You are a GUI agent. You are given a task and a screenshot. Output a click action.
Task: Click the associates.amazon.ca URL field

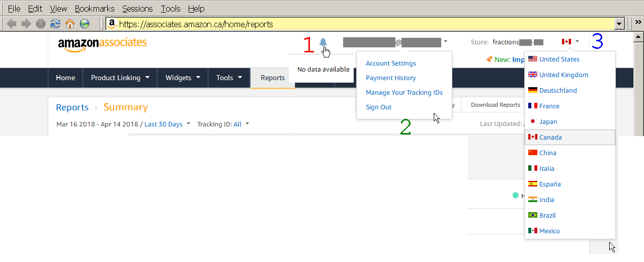pos(360,24)
